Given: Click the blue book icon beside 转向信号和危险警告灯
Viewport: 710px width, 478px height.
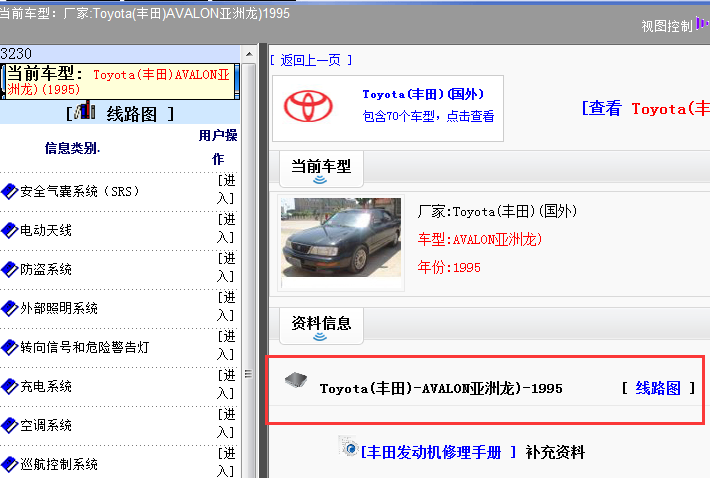Looking at the screenshot, I should coord(9,347).
